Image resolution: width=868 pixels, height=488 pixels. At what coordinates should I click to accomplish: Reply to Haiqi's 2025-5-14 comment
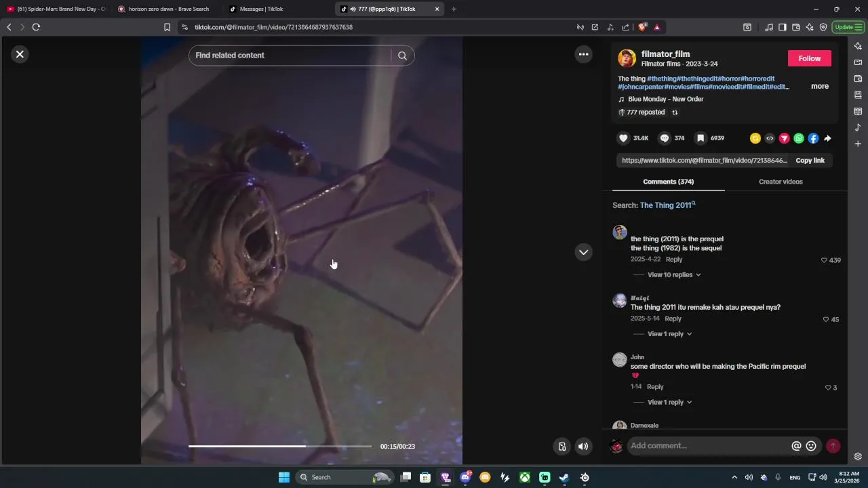(673, 319)
